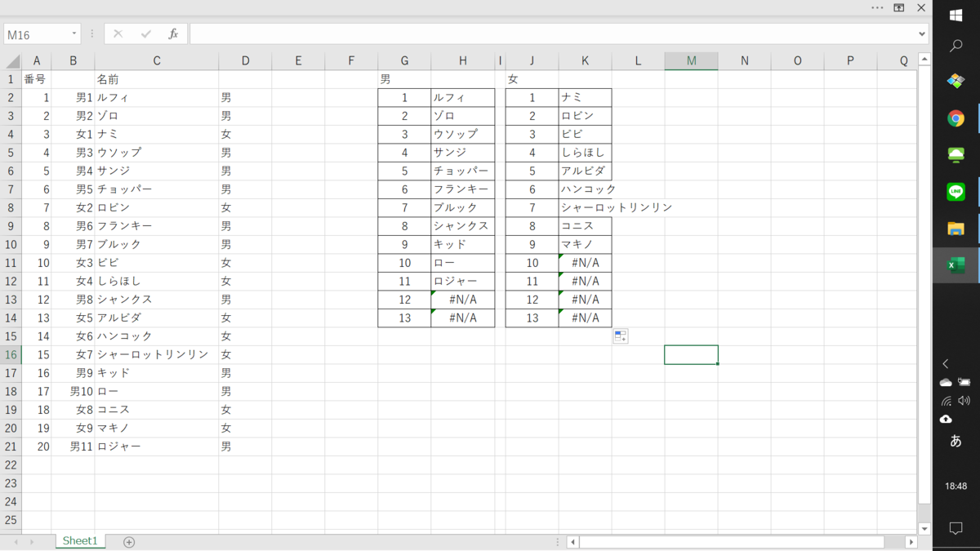
Task: Select column H header
Action: (463, 61)
